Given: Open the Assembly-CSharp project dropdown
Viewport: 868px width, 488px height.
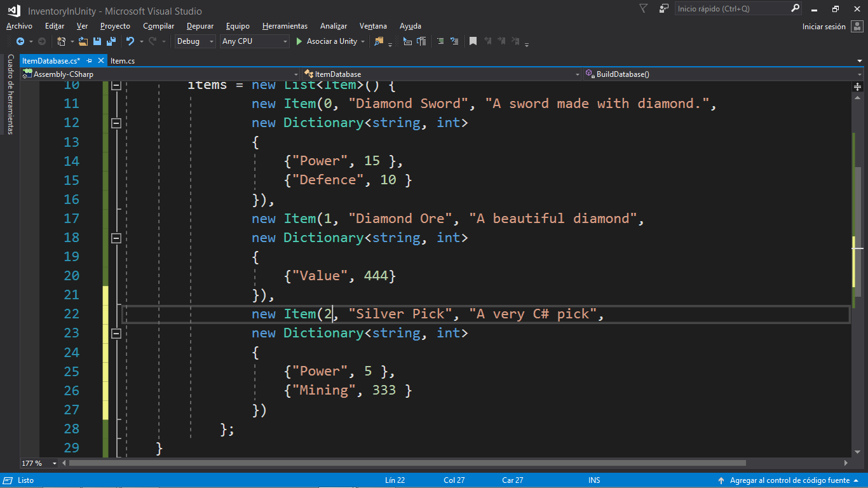Looking at the screenshot, I should (x=160, y=74).
